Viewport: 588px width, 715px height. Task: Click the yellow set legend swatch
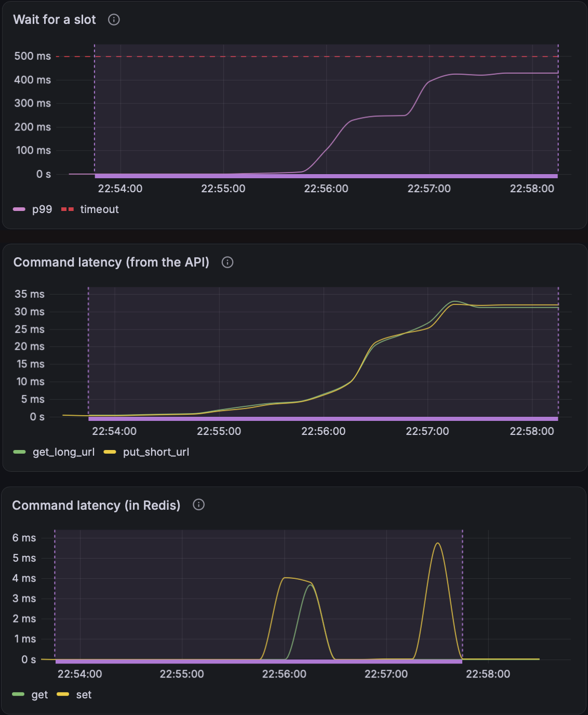click(x=63, y=695)
